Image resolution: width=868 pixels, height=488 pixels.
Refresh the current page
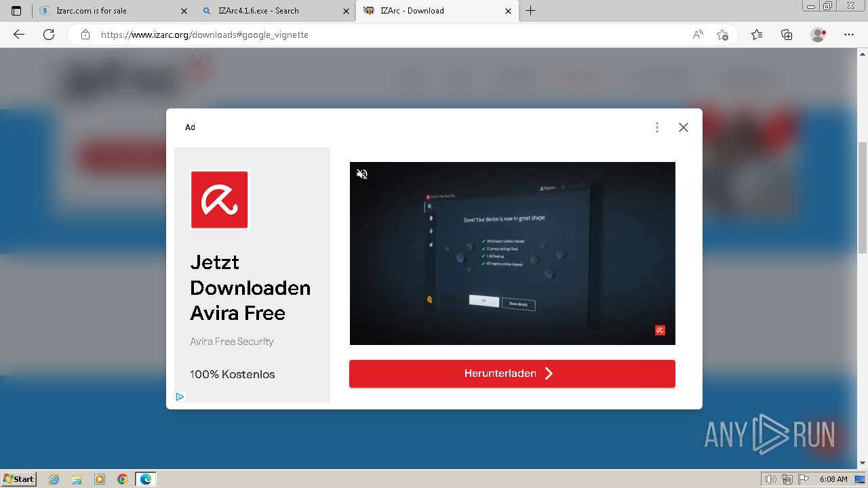(49, 35)
